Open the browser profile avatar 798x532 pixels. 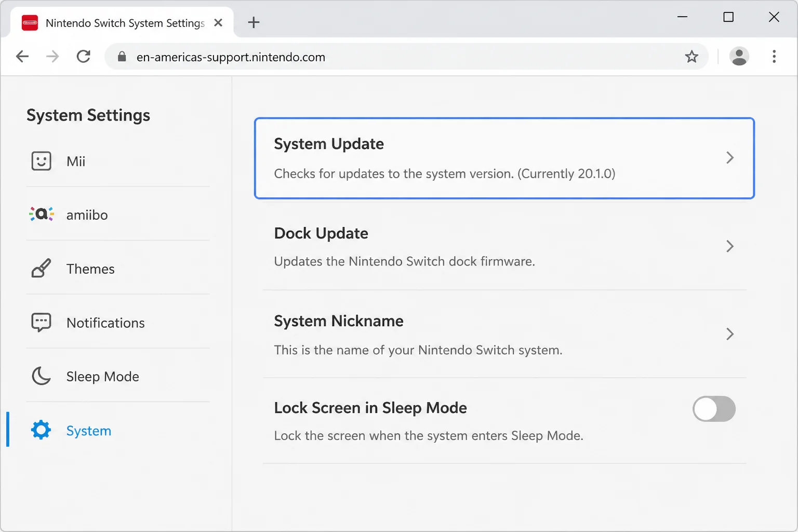point(739,56)
